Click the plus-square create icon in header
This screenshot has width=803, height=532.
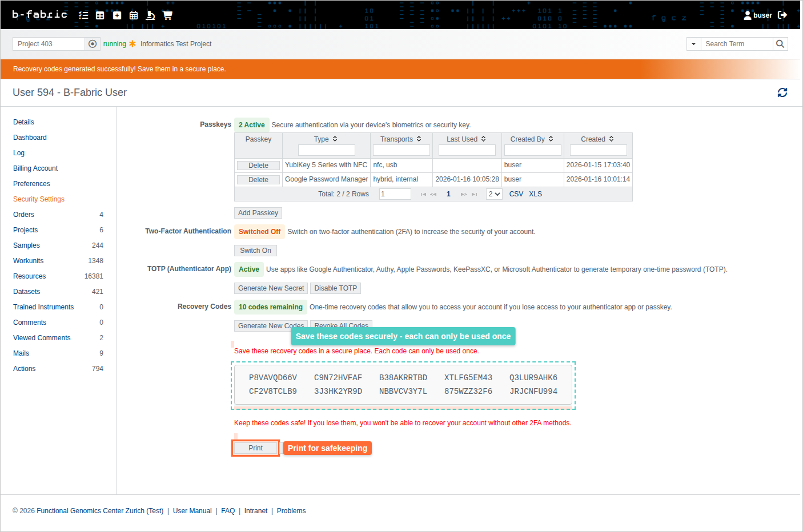pos(117,15)
